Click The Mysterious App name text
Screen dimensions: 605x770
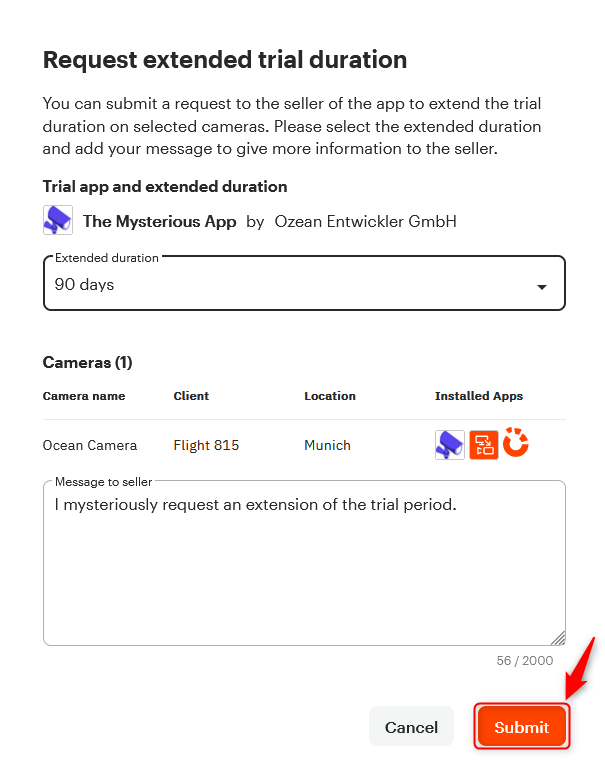point(160,221)
